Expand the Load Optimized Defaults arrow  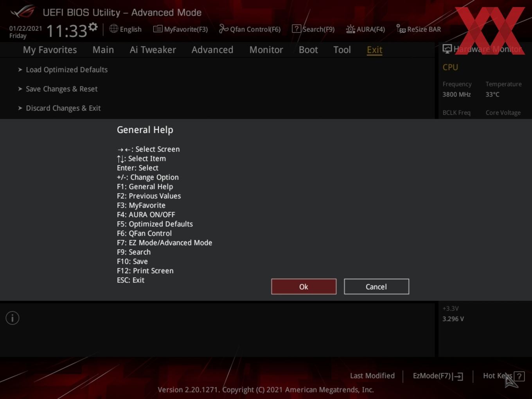click(x=20, y=70)
